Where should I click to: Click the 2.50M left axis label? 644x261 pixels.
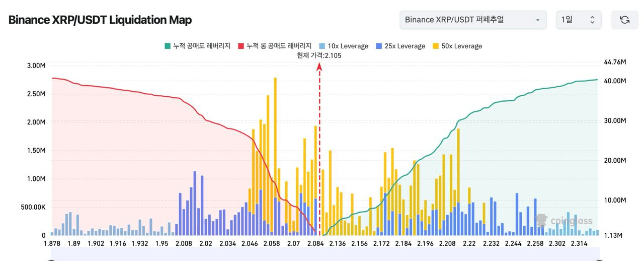(x=36, y=94)
